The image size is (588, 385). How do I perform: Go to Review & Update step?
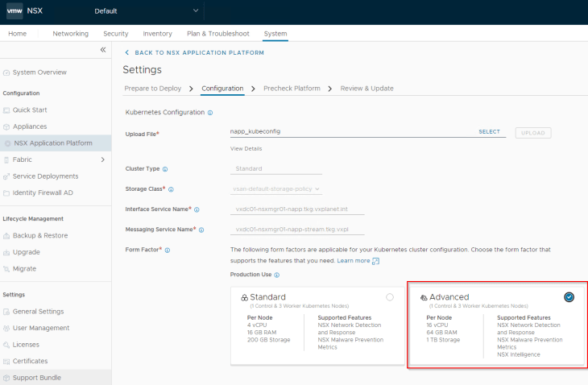366,89
